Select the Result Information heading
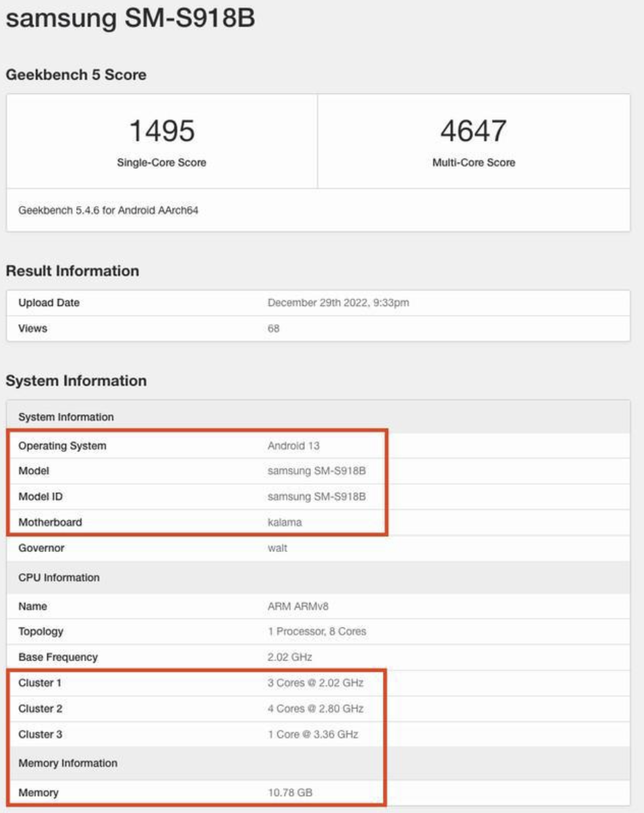 (x=73, y=271)
